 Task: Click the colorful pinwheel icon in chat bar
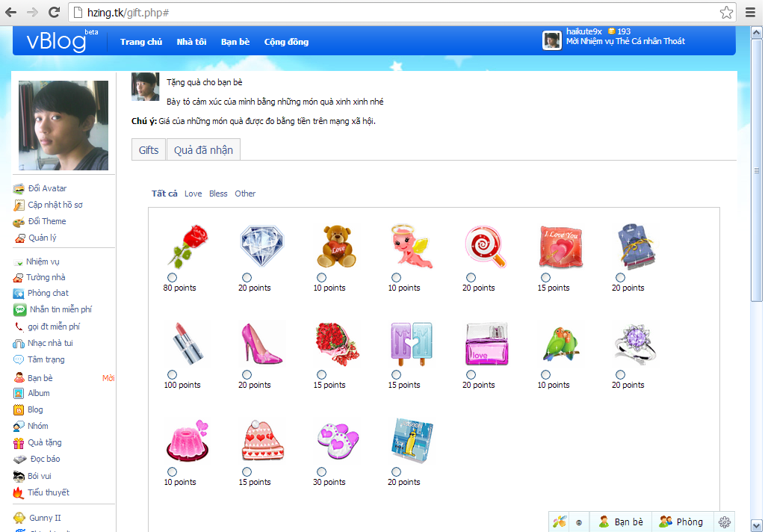tap(560, 522)
